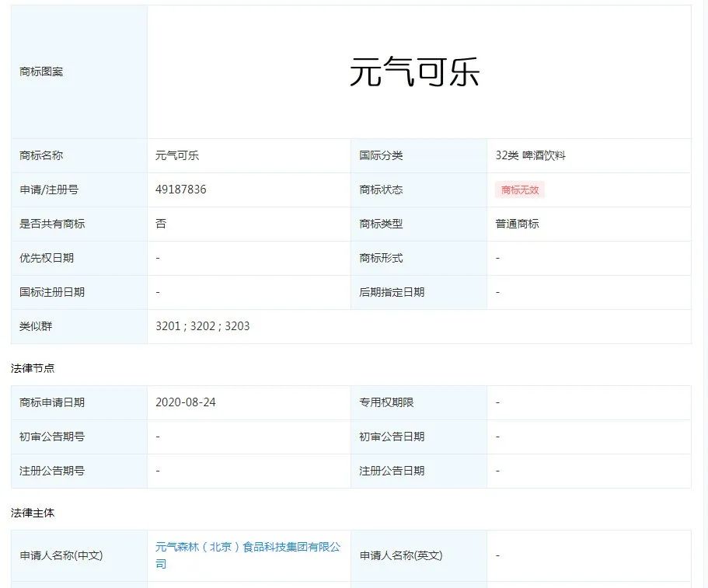Click the 商标类型 field label
This screenshot has width=708, height=588.
(381, 224)
